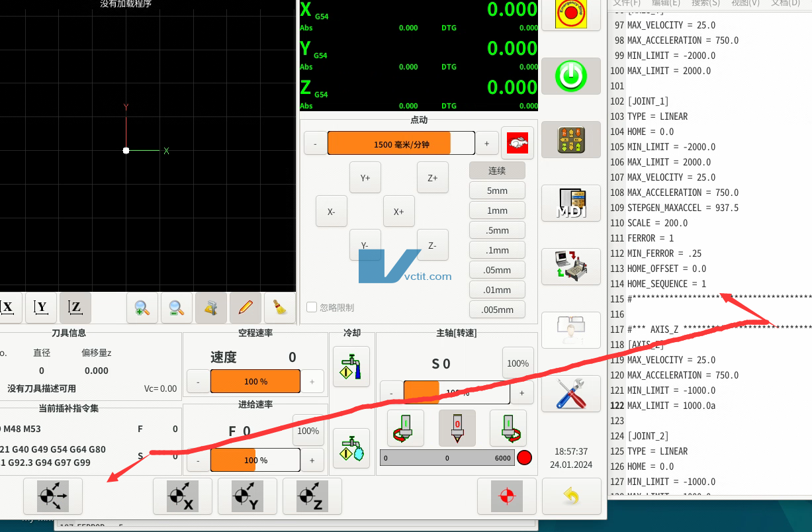The width and height of the screenshot is (812, 532).
Task: Click HOME_SEQUENCE = 1 line in editor
Action: (666, 284)
